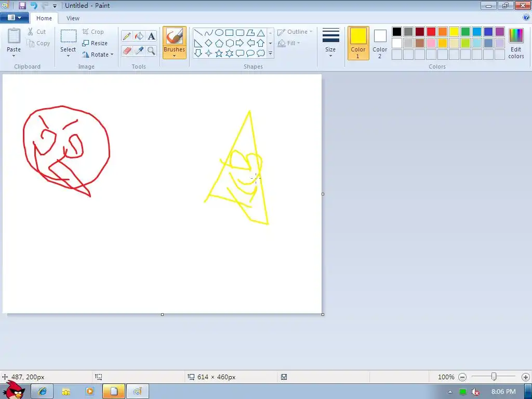Click the Save icon in quick access toolbar
Viewport: 532px width, 399px height.
coord(22,5)
